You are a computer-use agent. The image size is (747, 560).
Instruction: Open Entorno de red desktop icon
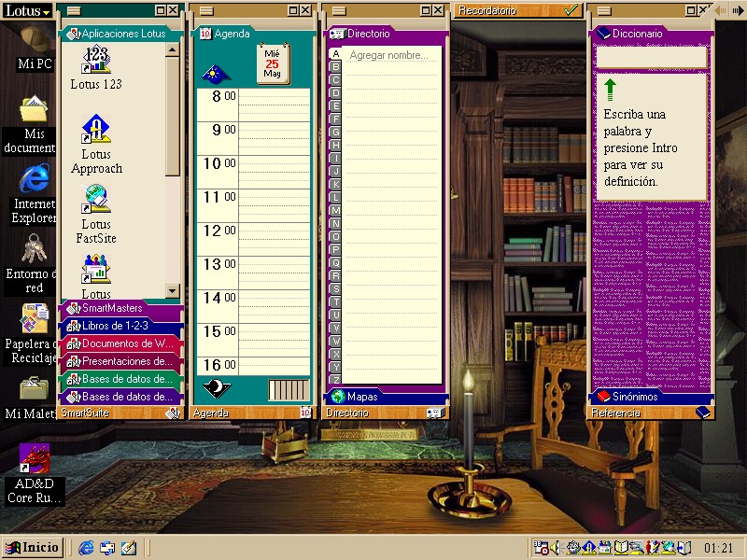(x=33, y=264)
